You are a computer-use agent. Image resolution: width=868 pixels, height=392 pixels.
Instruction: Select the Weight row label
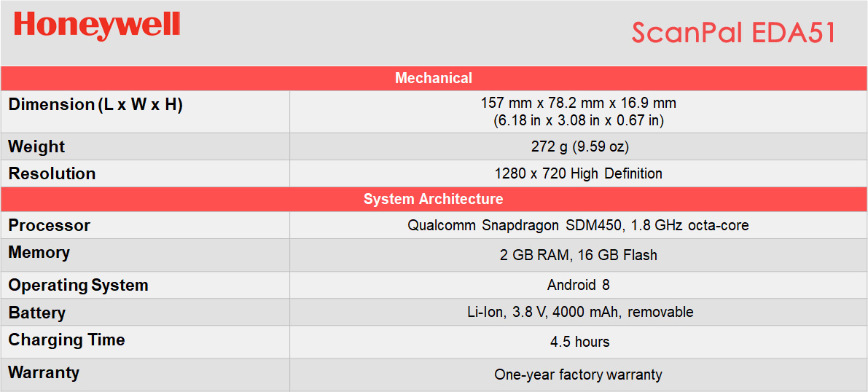pos(36,147)
